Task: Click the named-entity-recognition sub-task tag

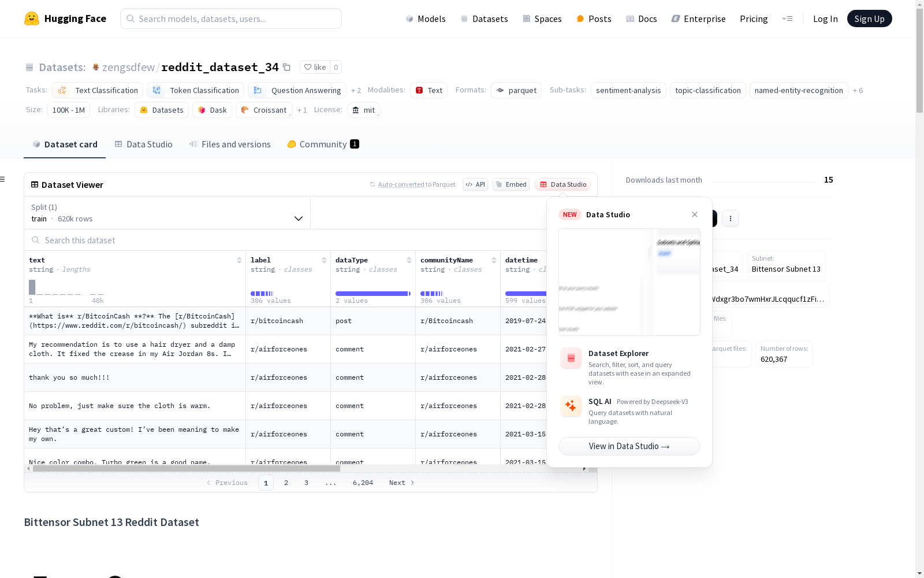Action: pyautogui.click(x=799, y=90)
